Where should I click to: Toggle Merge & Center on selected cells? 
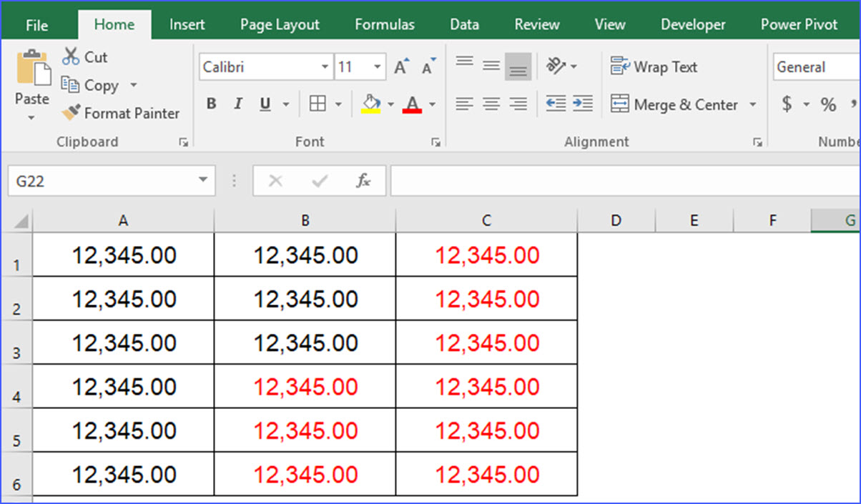675,104
